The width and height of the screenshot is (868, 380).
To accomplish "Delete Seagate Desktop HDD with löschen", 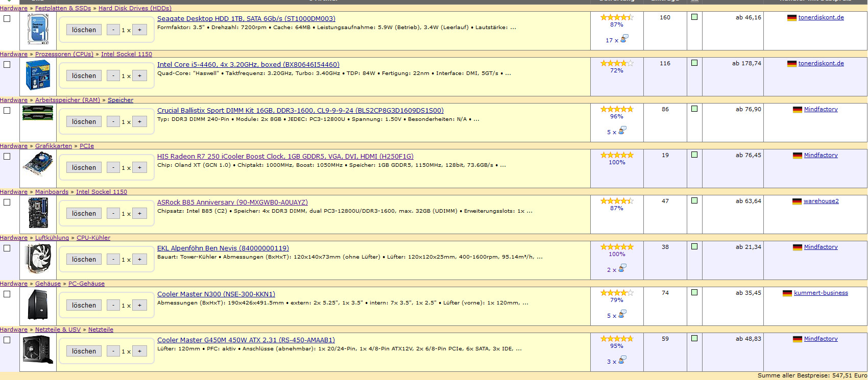I will (84, 30).
